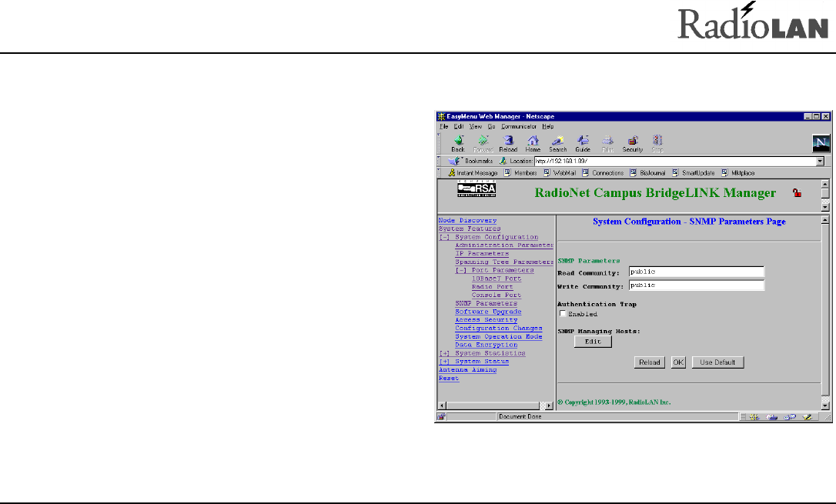Image resolution: width=836 pixels, height=504 pixels.
Task: Click the Stop toolbar icon
Action: click(657, 143)
